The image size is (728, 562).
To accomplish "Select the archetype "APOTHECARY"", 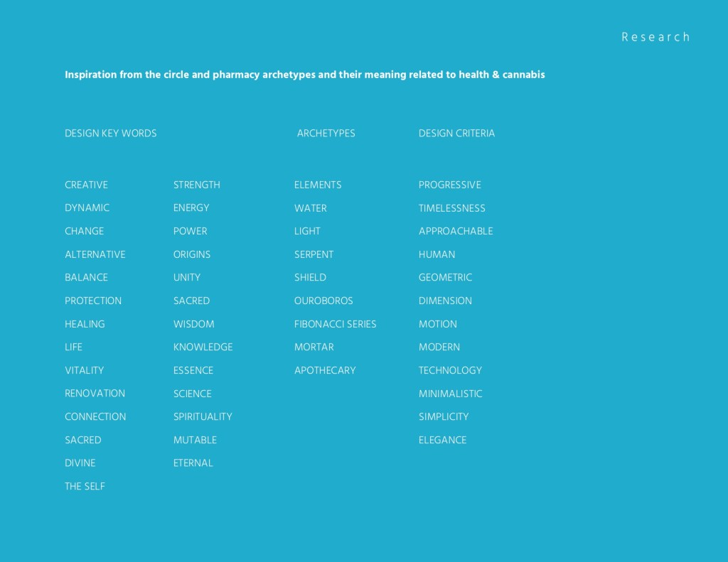I will click(x=325, y=370).
